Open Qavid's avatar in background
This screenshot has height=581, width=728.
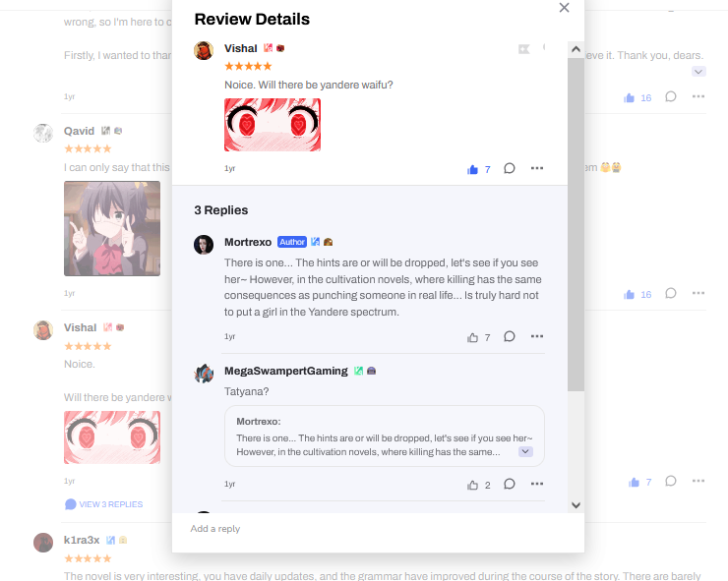(x=43, y=133)
